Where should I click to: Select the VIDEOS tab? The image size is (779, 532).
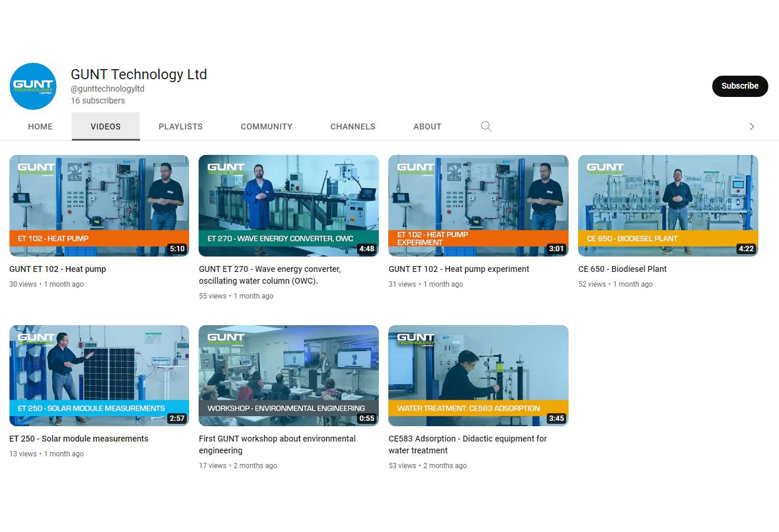click(106, 126)
